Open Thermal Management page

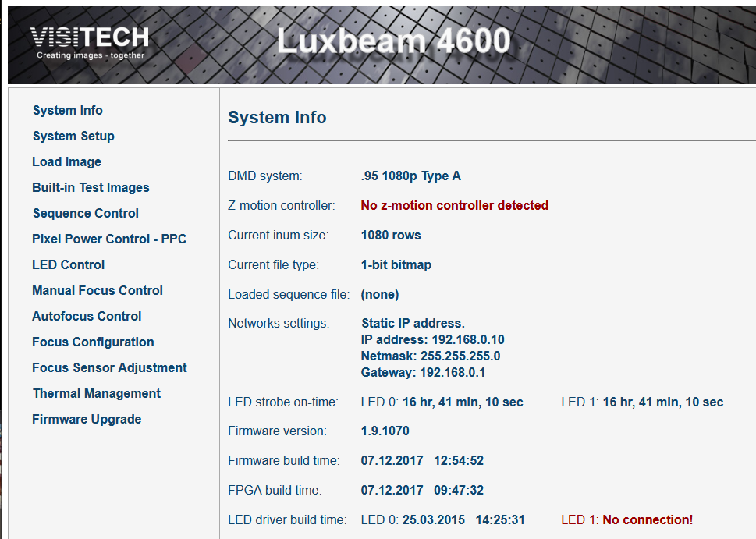tap(97, 393)
